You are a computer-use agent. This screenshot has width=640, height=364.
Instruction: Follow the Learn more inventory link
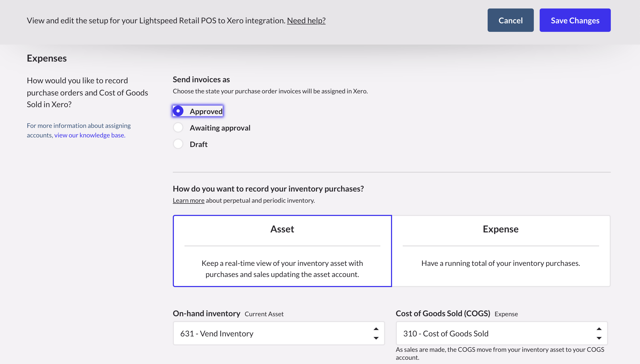point(188,200)
